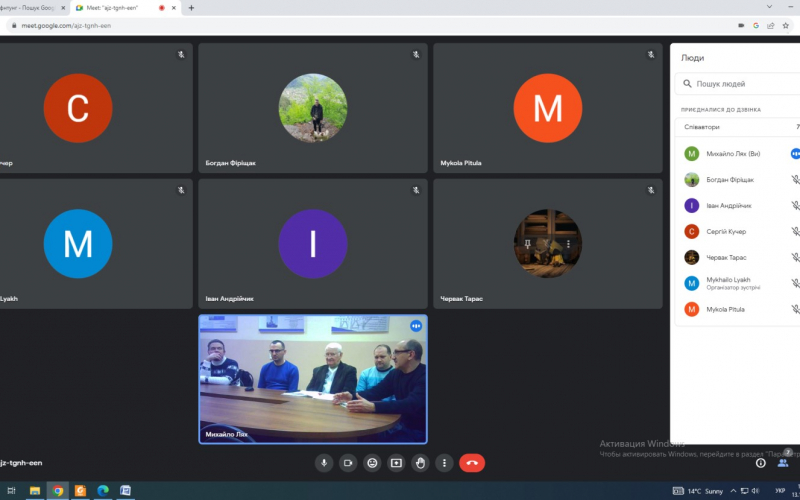This screenshot has height=500, width=800.
Task: Click the address bar URL
Action: point(66,26)
